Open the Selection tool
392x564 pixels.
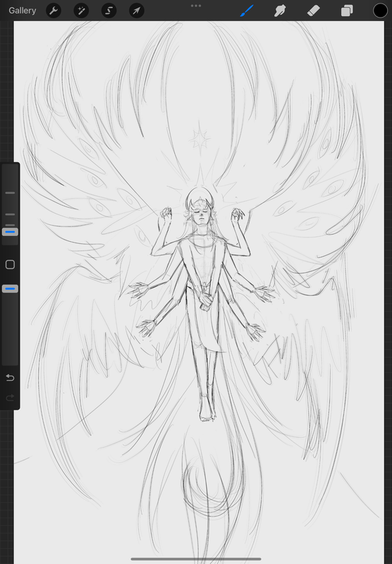tap(109, 11)
